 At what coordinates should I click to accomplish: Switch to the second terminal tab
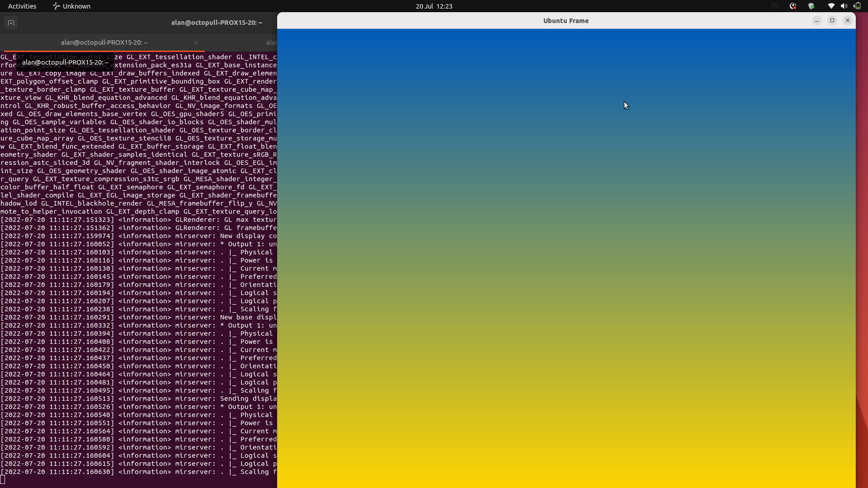click(271, 42)
